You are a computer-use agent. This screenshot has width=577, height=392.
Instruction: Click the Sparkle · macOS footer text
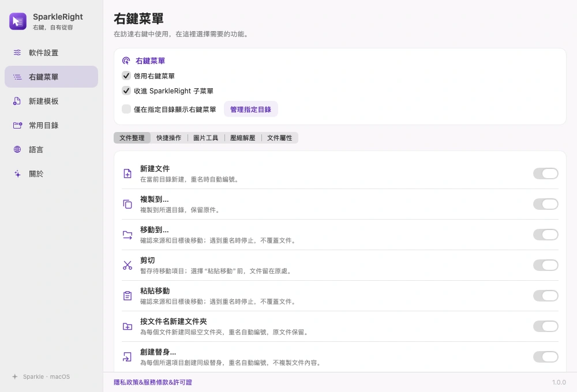(x=46, y=376)
